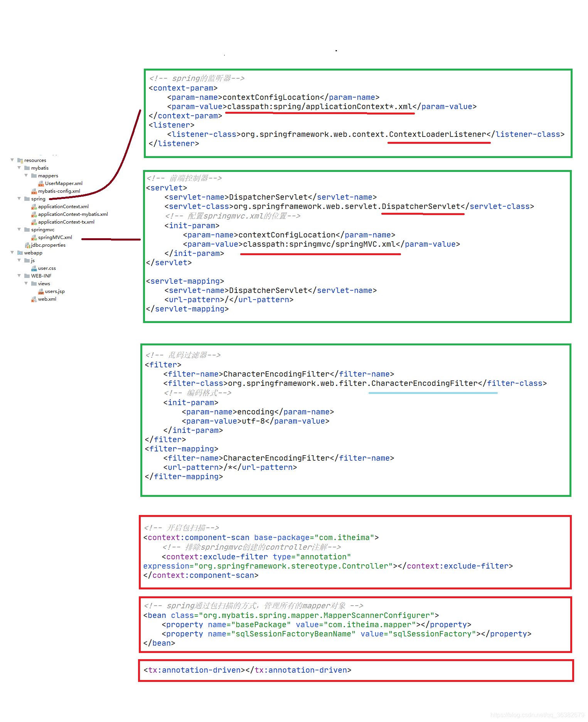
Task: Select the web.xml file name
Action: (47, 299)
